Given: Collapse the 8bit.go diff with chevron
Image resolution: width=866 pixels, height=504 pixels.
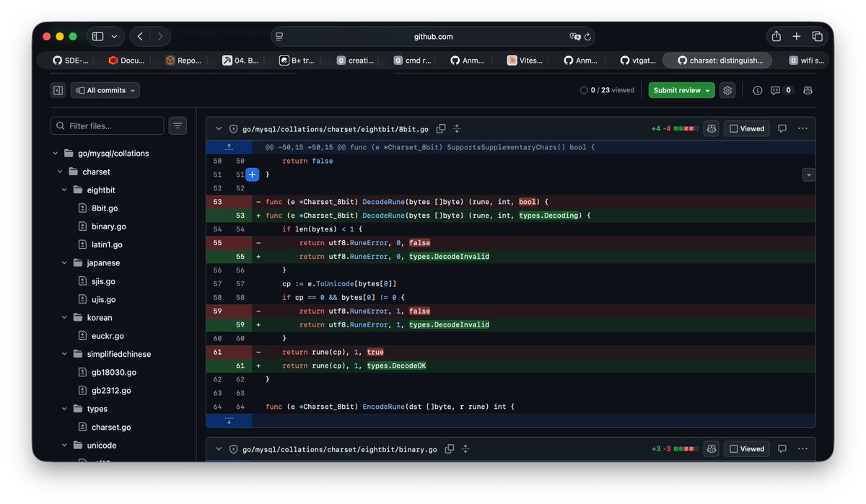Looking at the screenshot, I should tap(219, 129).
